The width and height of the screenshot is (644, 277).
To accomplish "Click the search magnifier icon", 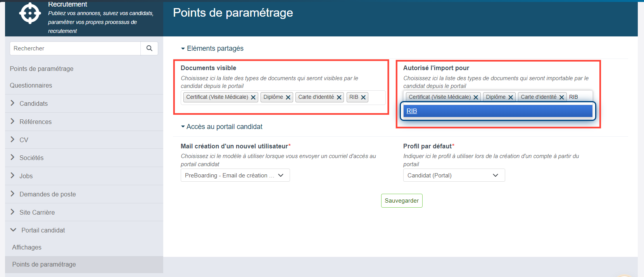I will 149,48.
